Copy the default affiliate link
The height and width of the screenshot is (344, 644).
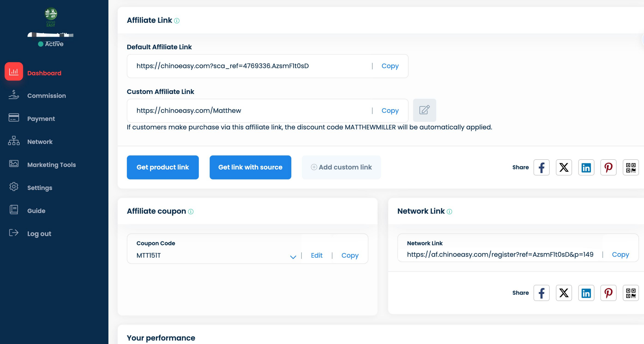(x=390, y=66)
